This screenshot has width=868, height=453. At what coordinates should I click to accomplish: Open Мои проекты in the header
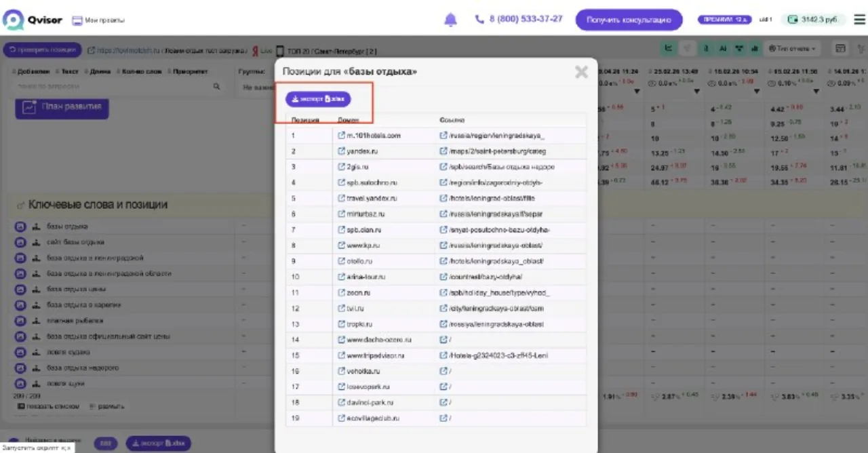click(98, 20)
